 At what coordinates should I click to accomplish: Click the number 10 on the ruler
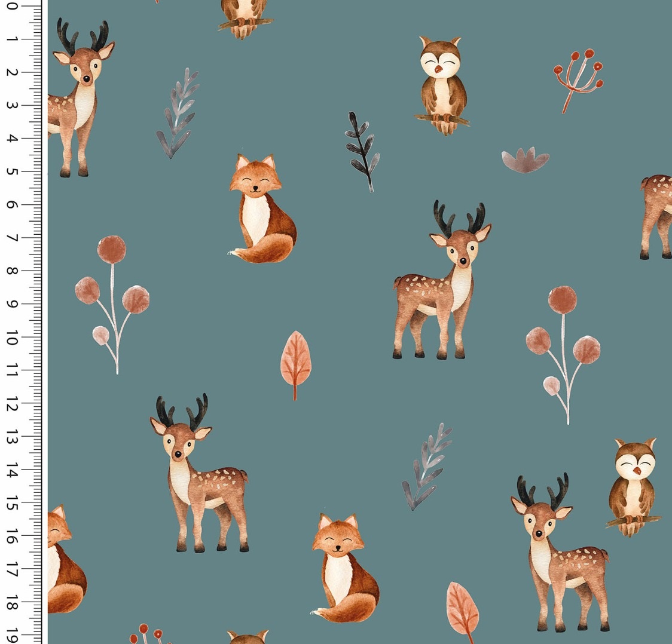[12, 339]
